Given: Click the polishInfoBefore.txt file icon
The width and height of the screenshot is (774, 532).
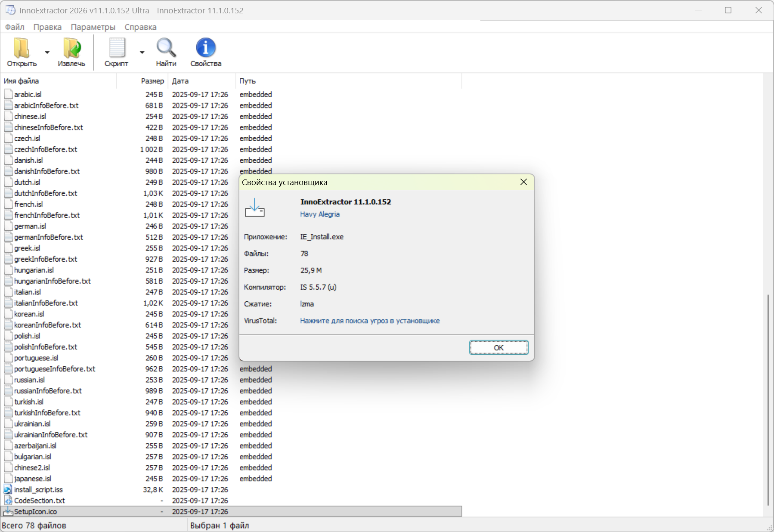Looking at the screenshot, I should [x=8, y=346].
